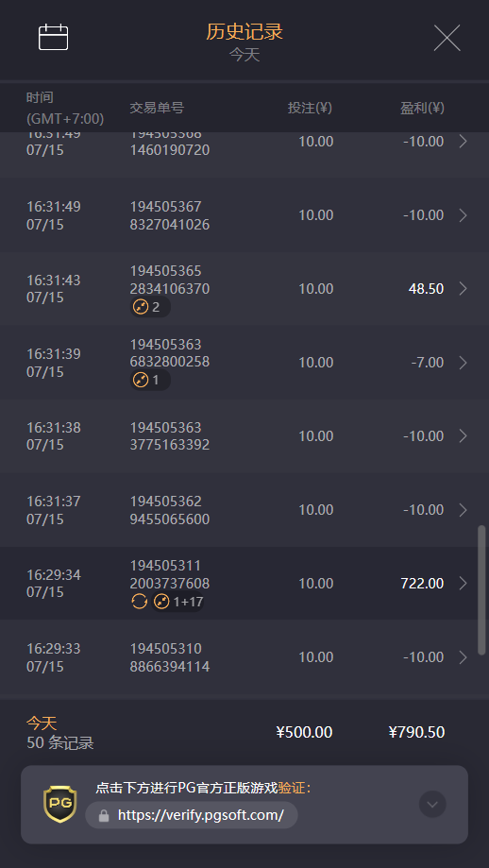The width and height of the screenshot is (489, 868).
Task: Close the history records panel
Action: 447,38
